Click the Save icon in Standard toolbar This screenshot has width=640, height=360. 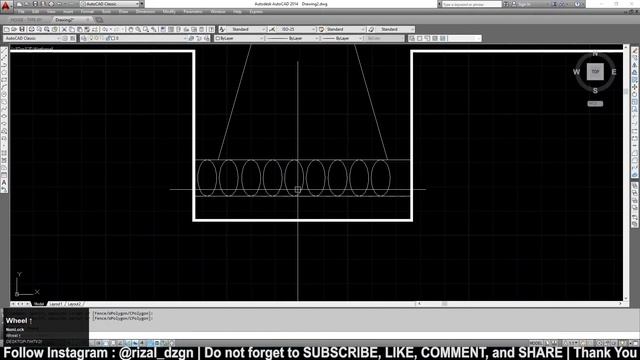22,29
